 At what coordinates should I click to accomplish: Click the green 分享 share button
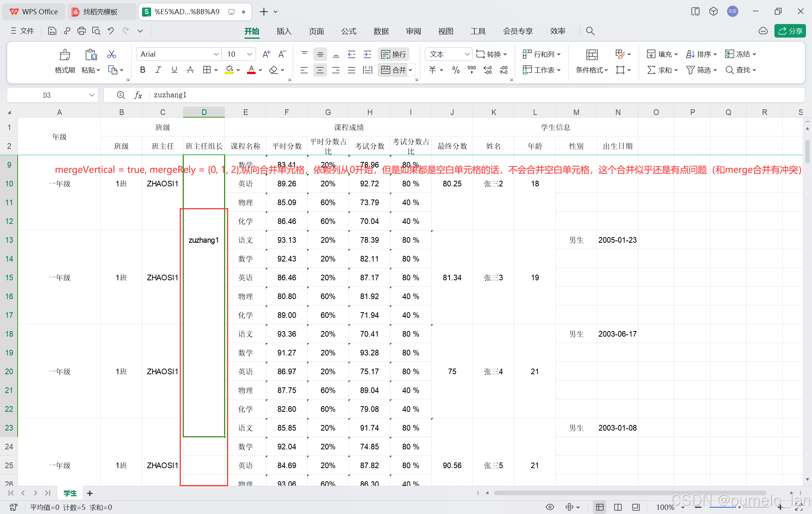[790, 31]
